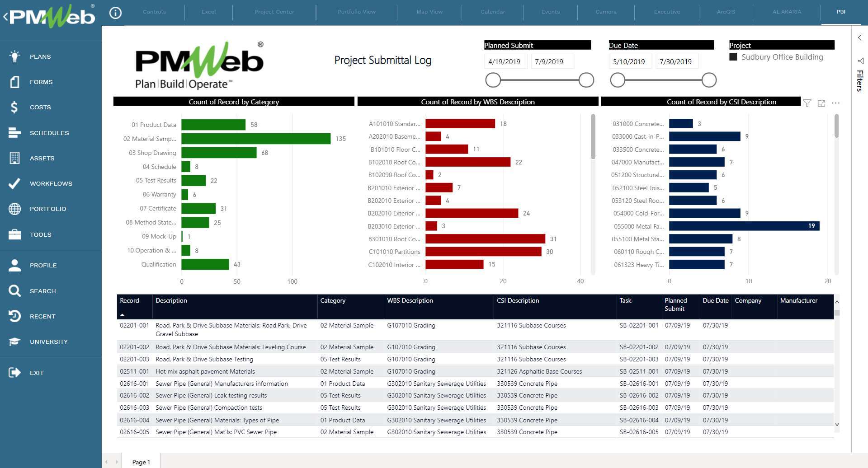Click the info icon beside the PMWeb logo
This screenshot has width=868, height=468.
click(115, 13)
